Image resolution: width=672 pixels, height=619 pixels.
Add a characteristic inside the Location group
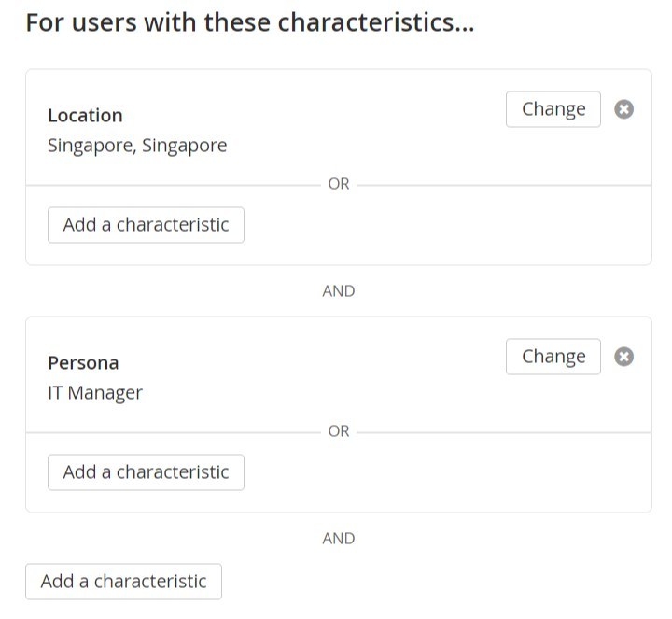click(146, 225)
